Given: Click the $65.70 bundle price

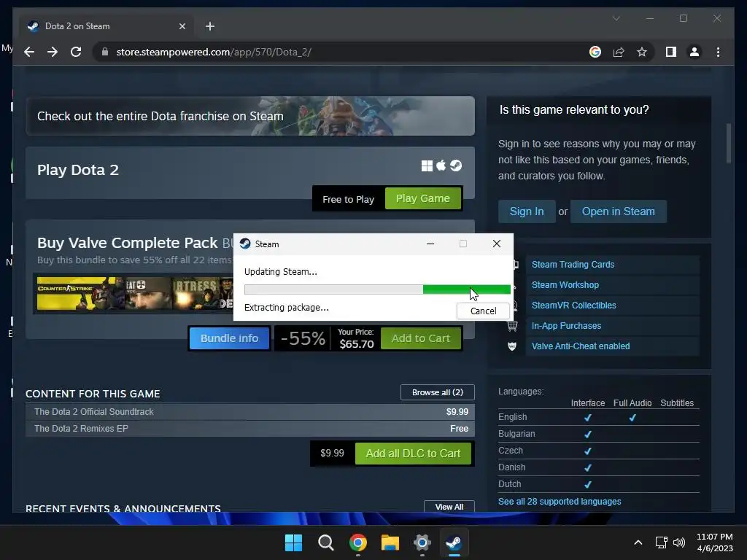Looking at the screenshot, I should (x=356, y=344).
